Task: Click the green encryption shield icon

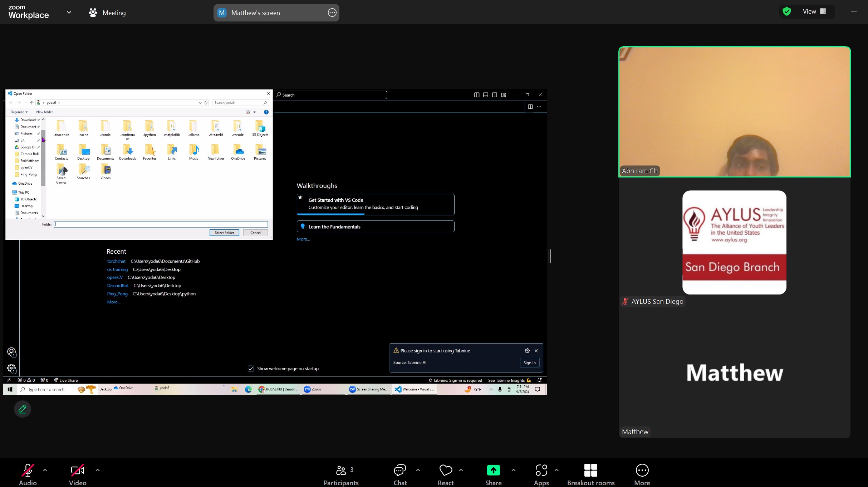Action: coord(786,11)
